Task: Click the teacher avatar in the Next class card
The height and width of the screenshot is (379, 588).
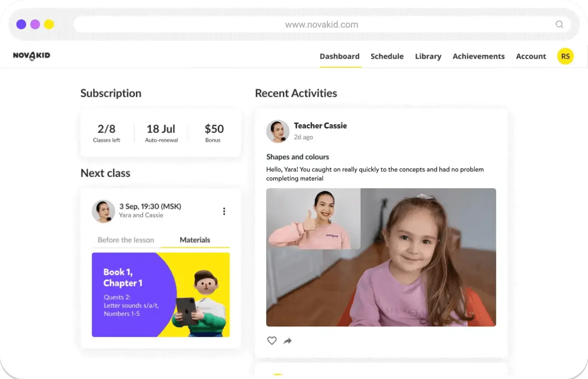Action: tap(103, 211)
